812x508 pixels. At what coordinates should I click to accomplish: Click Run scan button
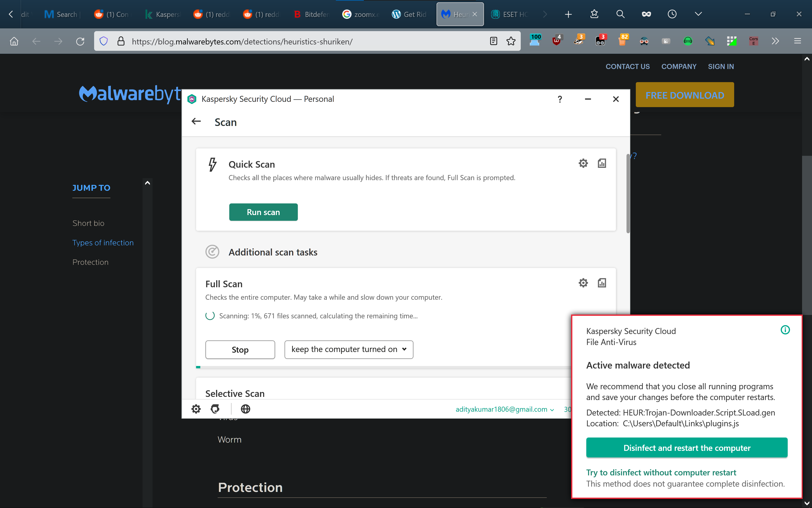(263, 212)
